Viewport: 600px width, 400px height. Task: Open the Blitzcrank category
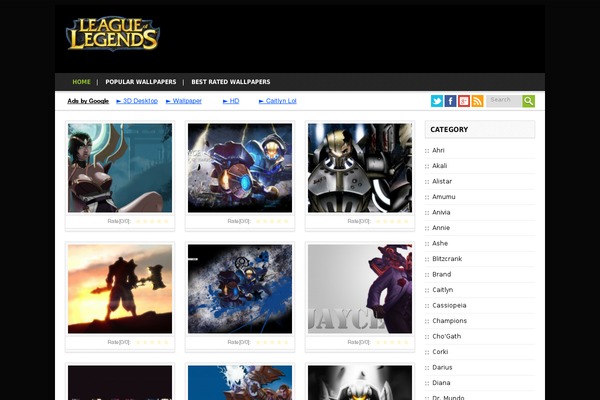(x=447, y=259)
